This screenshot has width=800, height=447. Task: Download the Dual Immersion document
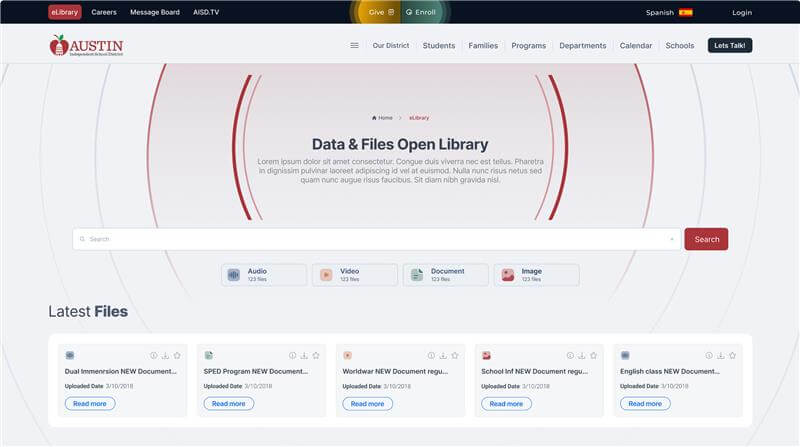(165, 355)
